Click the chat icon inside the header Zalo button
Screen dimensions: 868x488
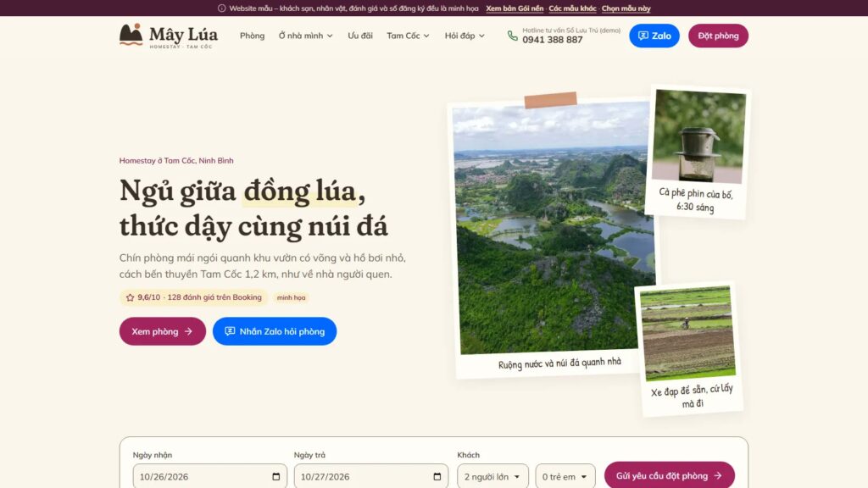click(x=643, y=36)
